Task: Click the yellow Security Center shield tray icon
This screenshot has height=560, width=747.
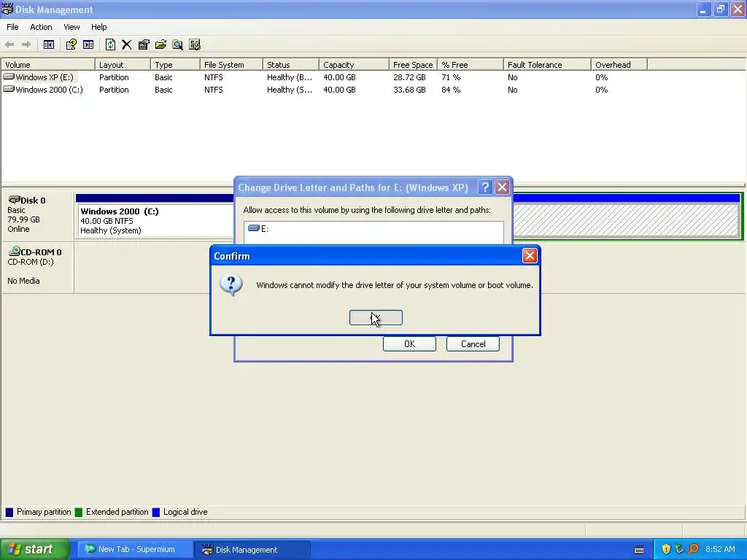Action: (x=666, y=549)
